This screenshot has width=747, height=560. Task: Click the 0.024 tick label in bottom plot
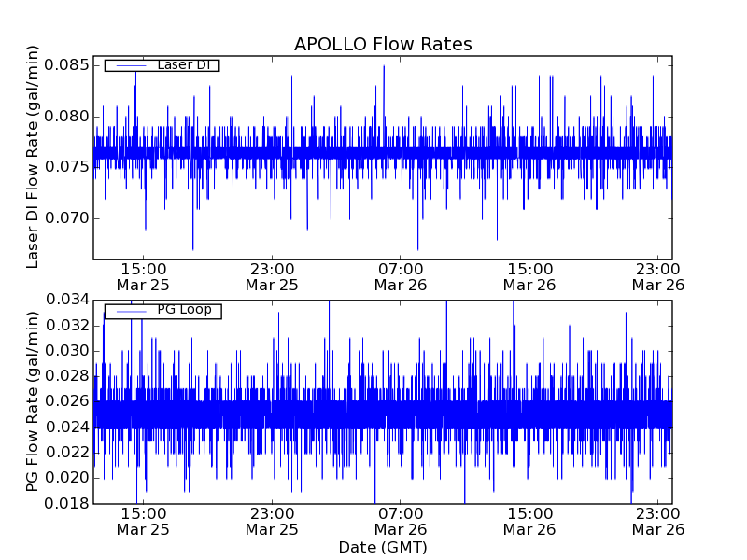[x=67, y=427]
